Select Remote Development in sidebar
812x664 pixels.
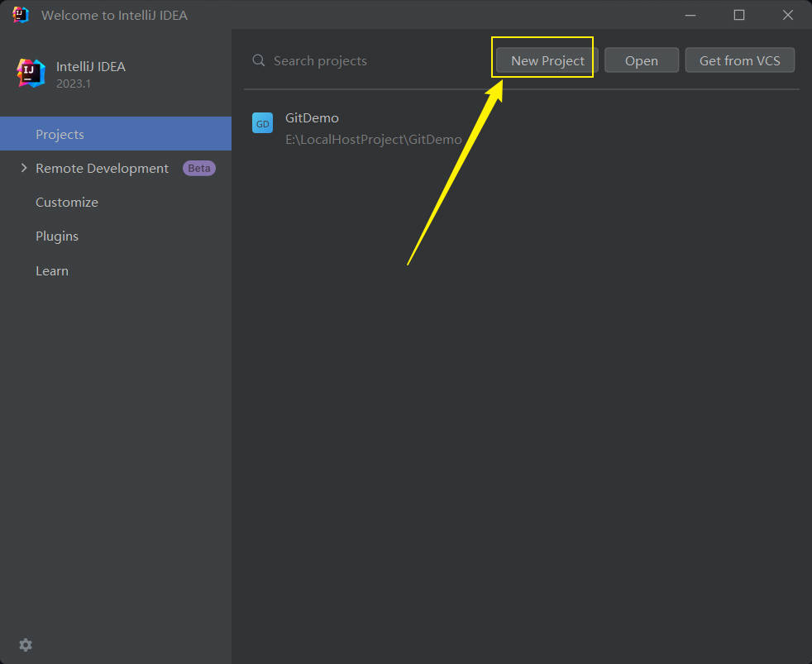point(116,169)
